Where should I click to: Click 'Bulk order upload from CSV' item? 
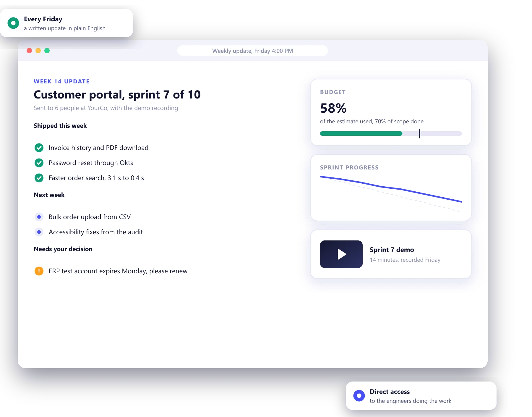[90, 217]
